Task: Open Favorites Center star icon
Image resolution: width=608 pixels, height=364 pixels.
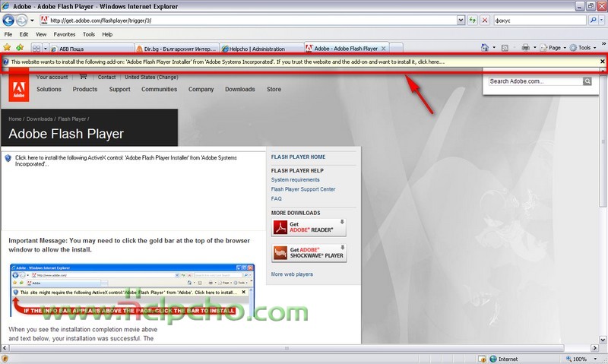Action: tap(7, 47)
